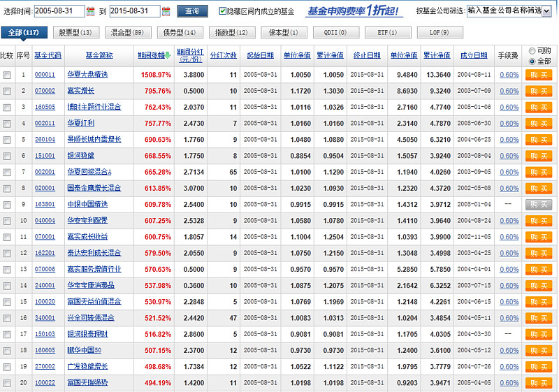Open fund company filter dropdown arrow
This screenshot has width=559, height=392.
(x=546, y=11)
